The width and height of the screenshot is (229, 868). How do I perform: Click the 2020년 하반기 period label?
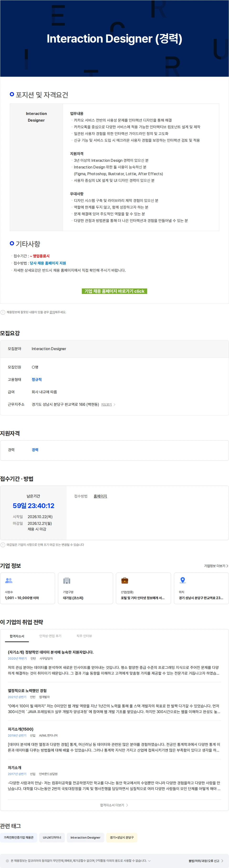tap(17, 658)
